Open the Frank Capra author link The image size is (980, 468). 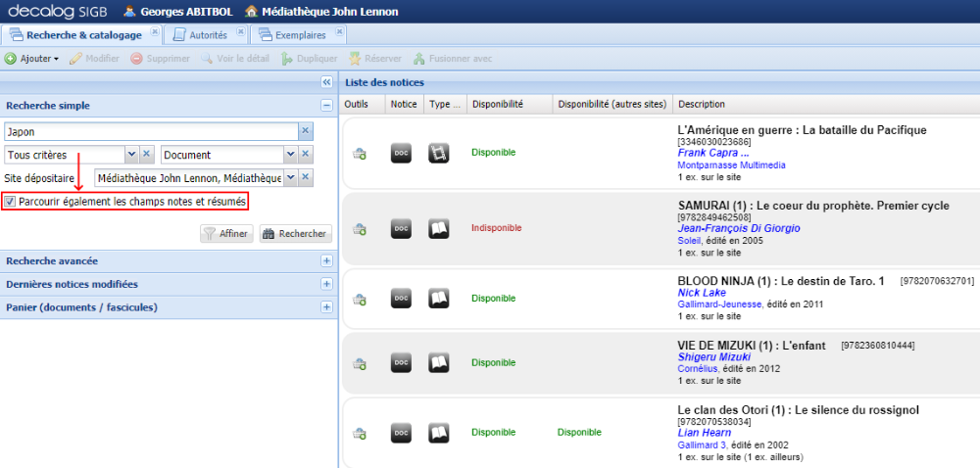coord(712,153)
